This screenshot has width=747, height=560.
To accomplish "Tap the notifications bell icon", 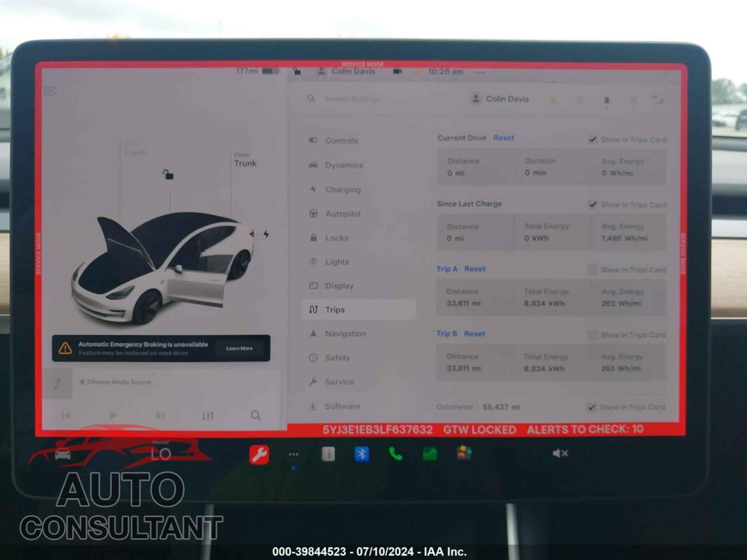I will [x=607, y=101].
